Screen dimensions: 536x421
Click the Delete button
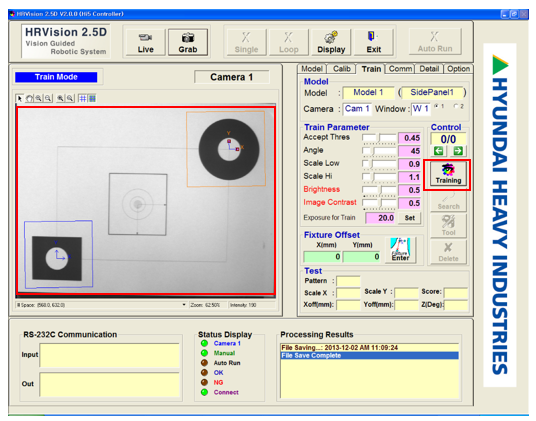coord(448,252)
